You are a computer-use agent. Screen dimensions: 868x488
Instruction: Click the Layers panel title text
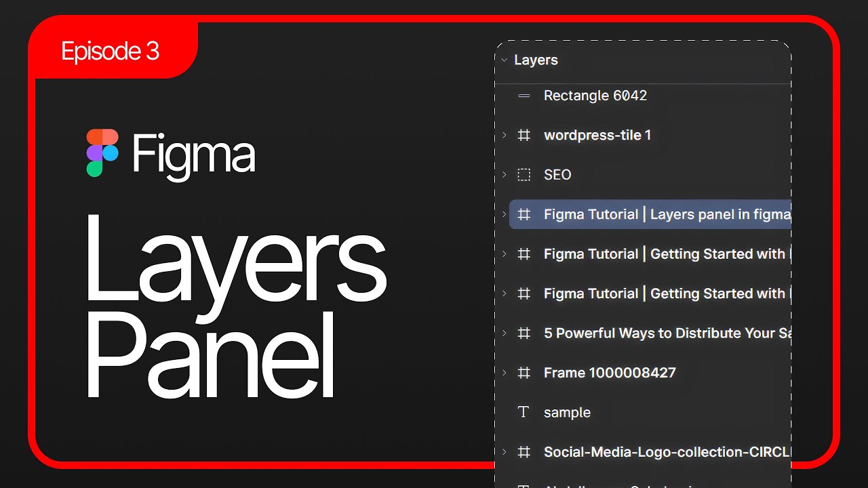536,60
